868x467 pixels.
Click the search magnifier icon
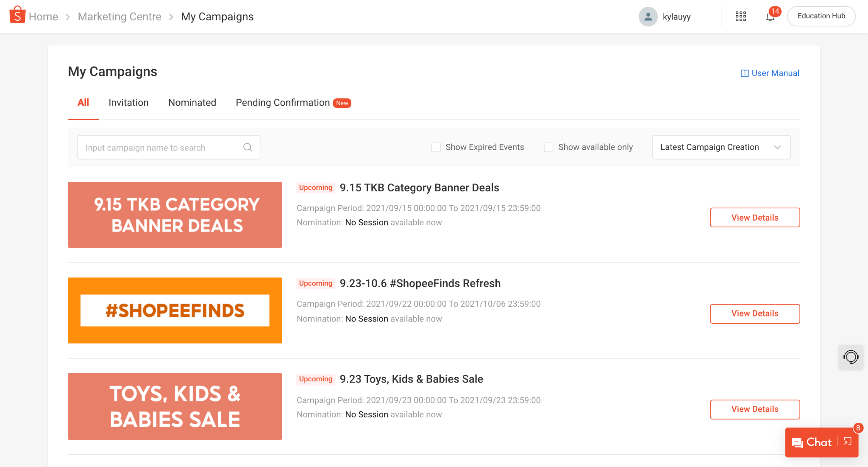pos(248,147)
